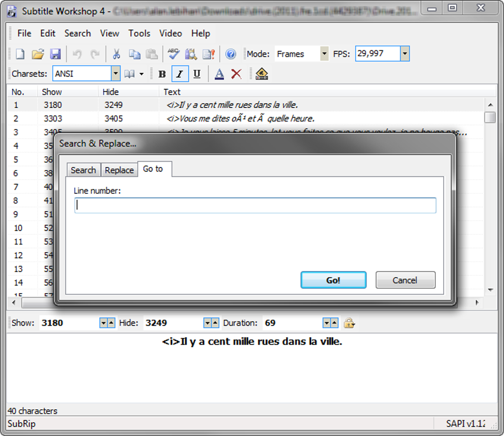The image size is (504, 436).
Task: Open the book icon next to Charsets
Action: point(129,74)
